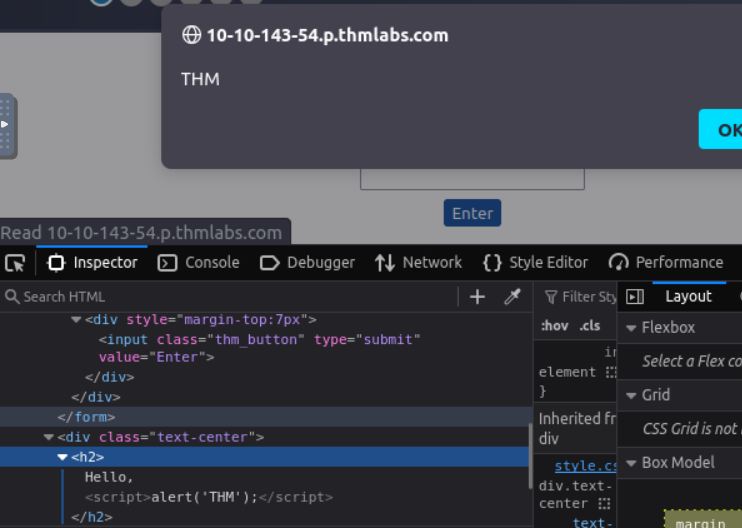The height and width of the screenshot is (528, 742).
Task: Click the side panel handle arrow
Action: pos(5,124)
